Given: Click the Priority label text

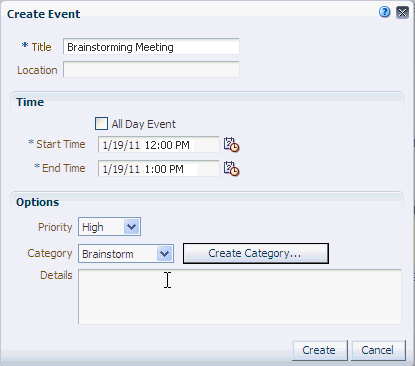Looking at the screenshot, I should click(x=55, y=227).
